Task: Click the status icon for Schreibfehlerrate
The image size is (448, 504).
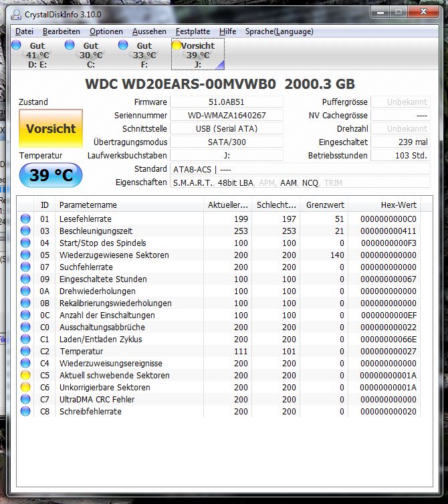Action: pos(25,412)
